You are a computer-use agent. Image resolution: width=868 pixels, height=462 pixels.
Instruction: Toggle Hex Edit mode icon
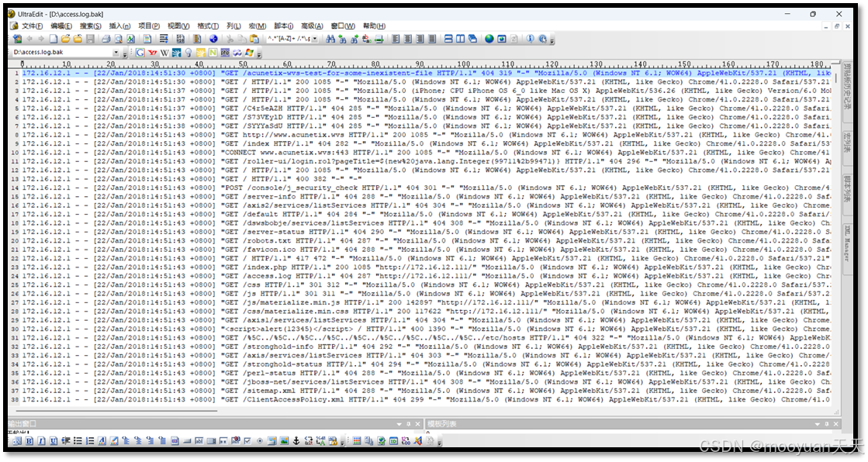point(180,39)
